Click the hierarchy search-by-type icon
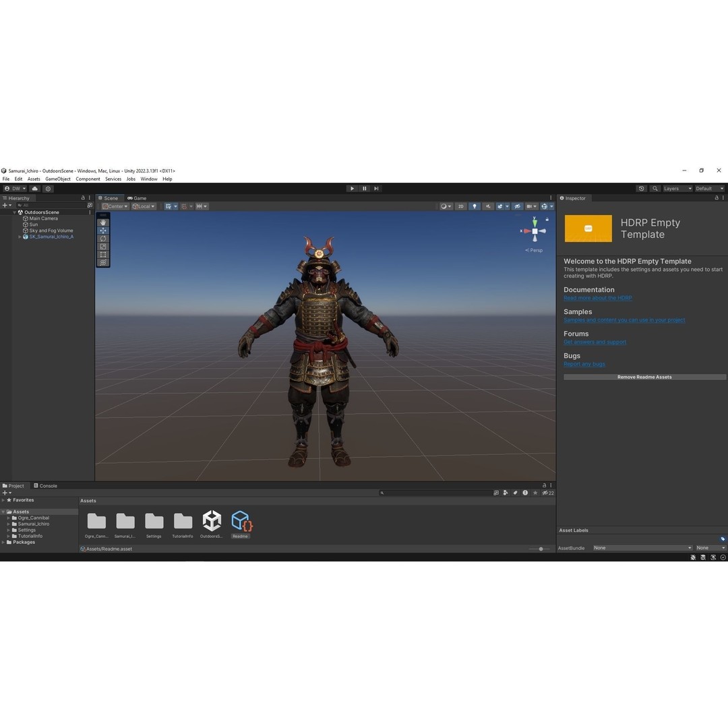 90,205
